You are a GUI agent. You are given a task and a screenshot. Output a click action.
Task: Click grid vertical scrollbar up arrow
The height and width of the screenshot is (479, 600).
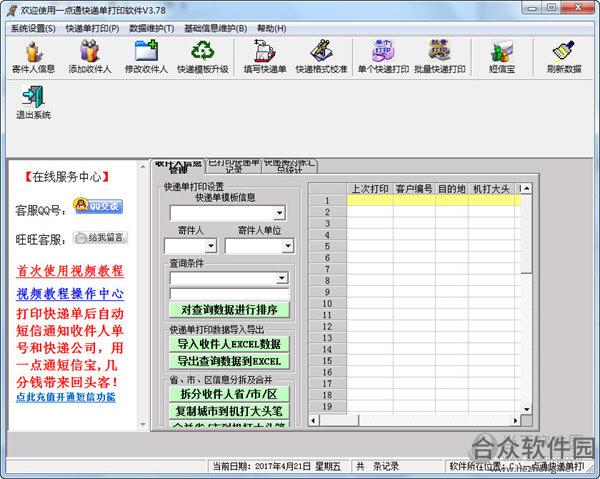point(527,189)
